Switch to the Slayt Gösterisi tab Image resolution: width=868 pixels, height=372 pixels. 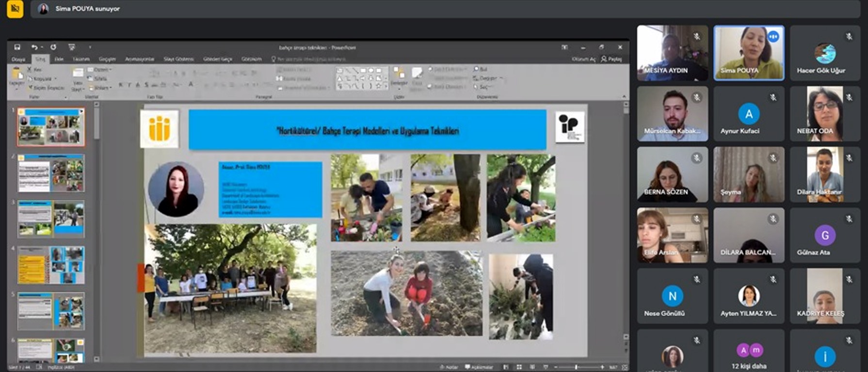coord(178,59)
